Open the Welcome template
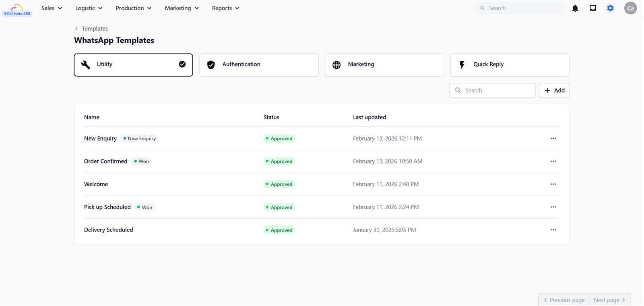This screenshot has width=644, height=306. (96, 184)
